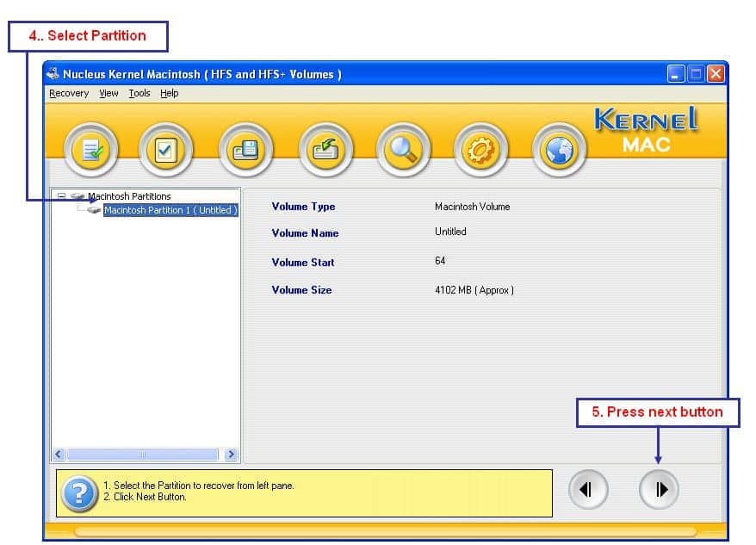Click the checkbox selection toolbar icon
This screenshot has width=756, height=545.
click(x=165, y=150)
